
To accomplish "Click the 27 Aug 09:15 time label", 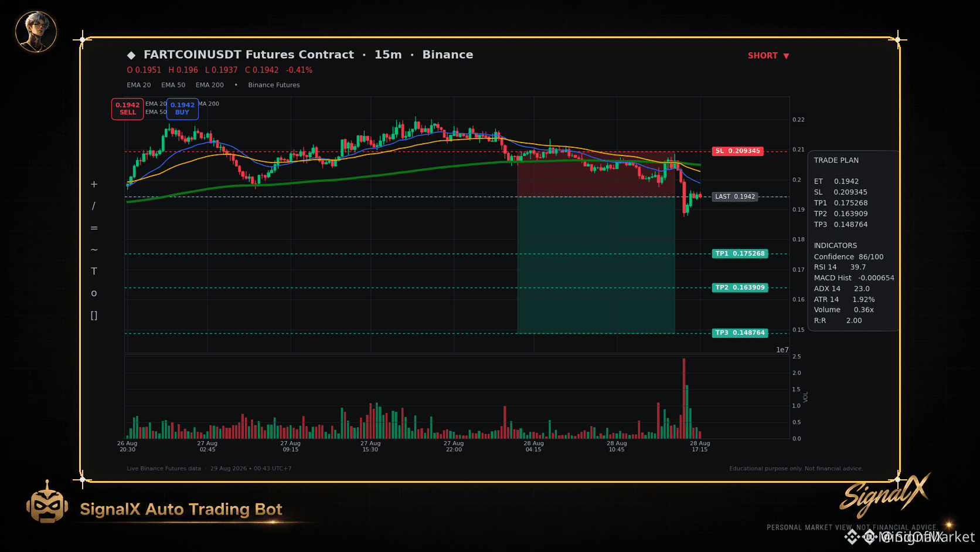I will click(291, 446).
